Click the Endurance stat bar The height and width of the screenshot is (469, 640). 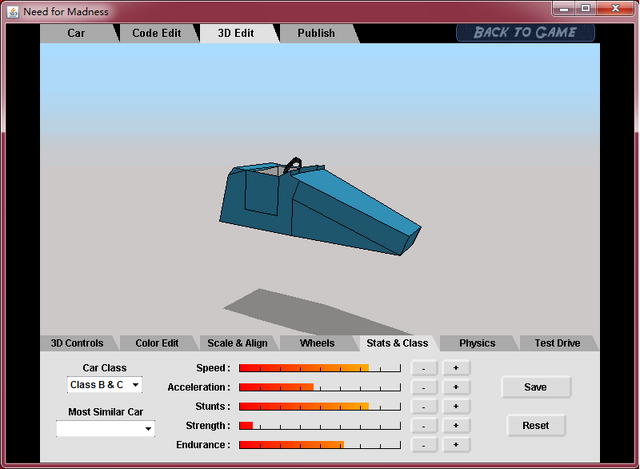point(320,445)
